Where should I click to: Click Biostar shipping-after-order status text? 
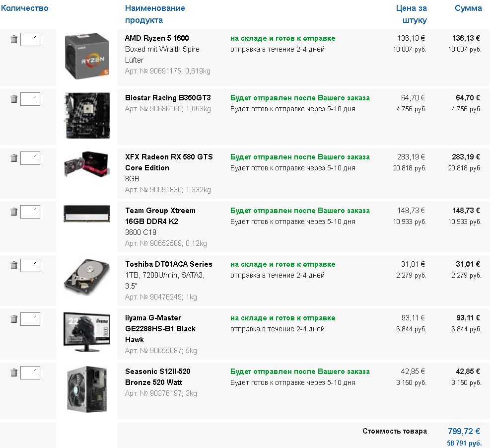point(300,98)
